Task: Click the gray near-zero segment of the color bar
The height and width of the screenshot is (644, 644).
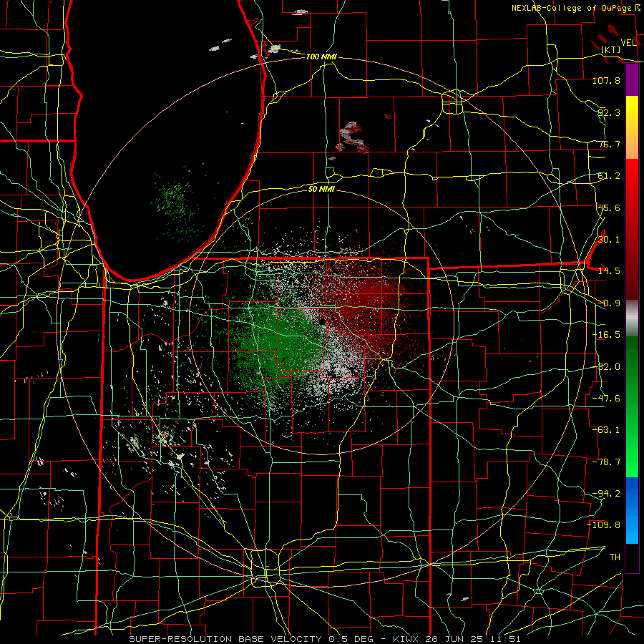Action: (632, 318)
